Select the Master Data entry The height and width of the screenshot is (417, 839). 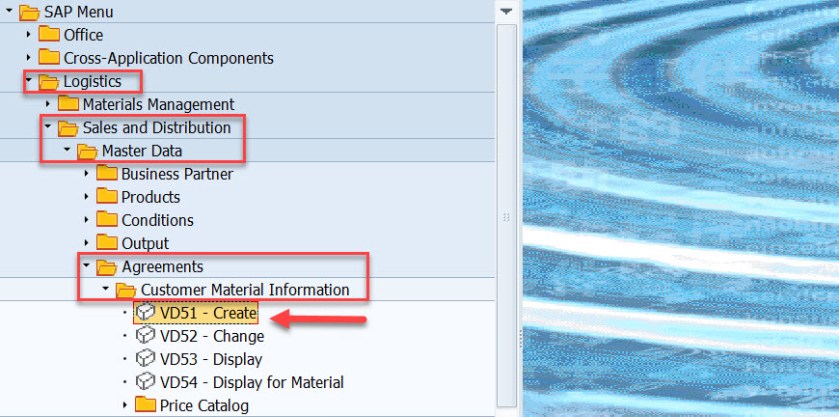[142, 150]
